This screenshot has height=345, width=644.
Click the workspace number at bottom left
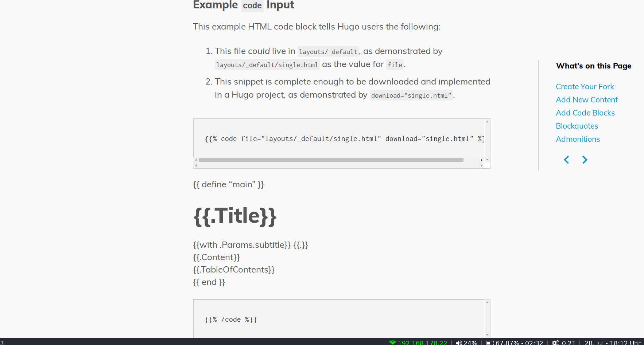point(1,342)
